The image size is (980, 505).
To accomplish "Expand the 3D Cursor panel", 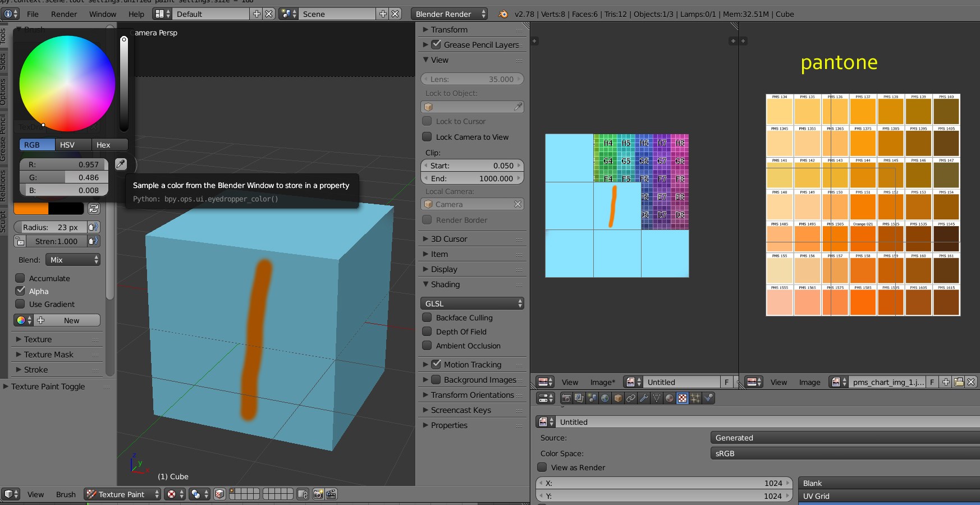I will click(448, 239).
